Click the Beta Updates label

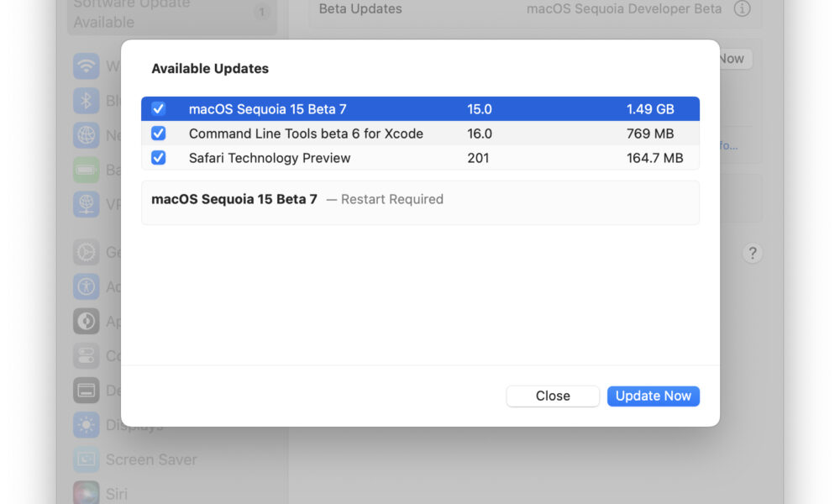pos(360,8)
